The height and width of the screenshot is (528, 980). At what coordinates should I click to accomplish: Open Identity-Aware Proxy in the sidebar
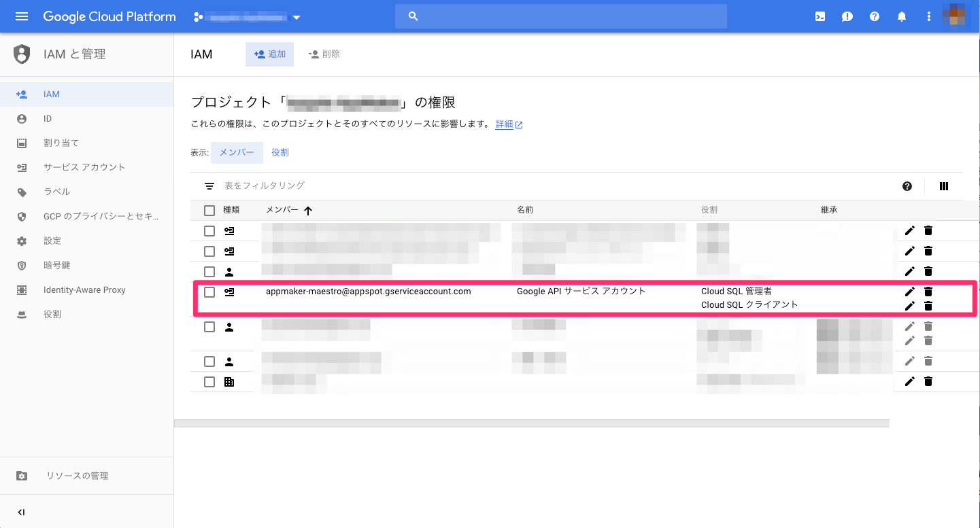86,289
